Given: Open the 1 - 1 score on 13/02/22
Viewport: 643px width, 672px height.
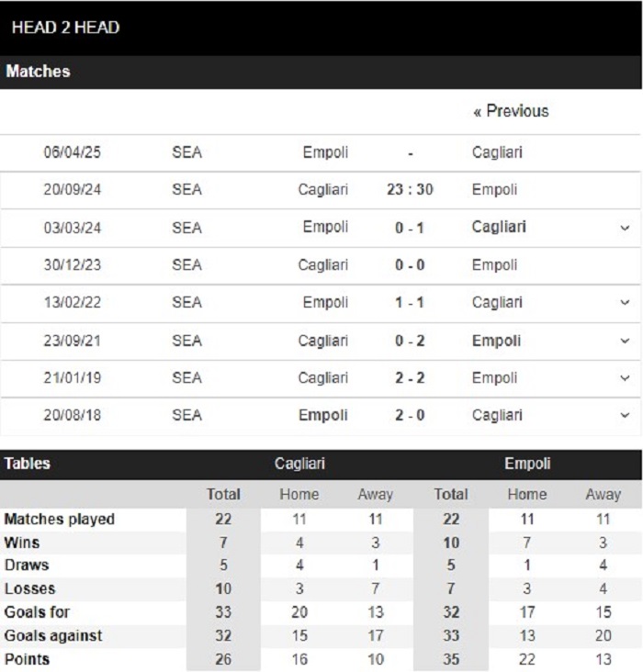Looking at the screenshot, I should click(410, 303).
